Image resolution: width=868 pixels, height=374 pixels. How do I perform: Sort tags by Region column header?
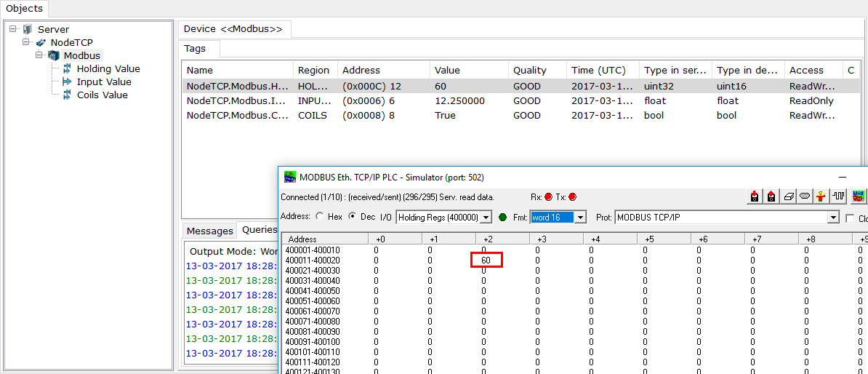click(x=315, y=71)
